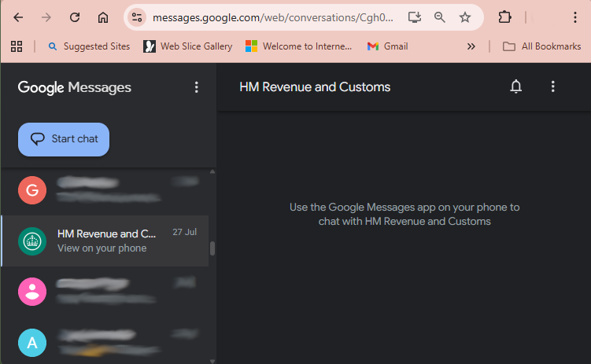The image size is (591, 364).
Task: Open the Chrome three-dot menu
Action: point(574,17)
